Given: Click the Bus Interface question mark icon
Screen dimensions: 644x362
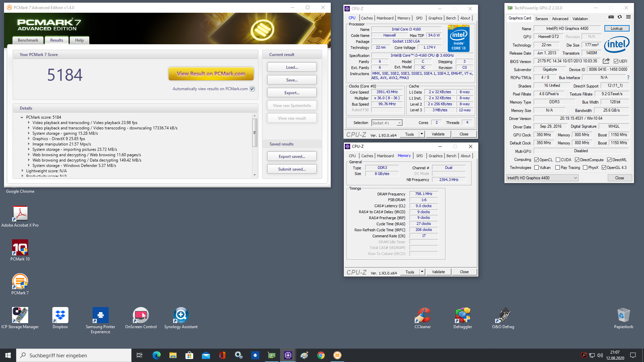Looking at the screenshot, I should click(x=628, y=77).
